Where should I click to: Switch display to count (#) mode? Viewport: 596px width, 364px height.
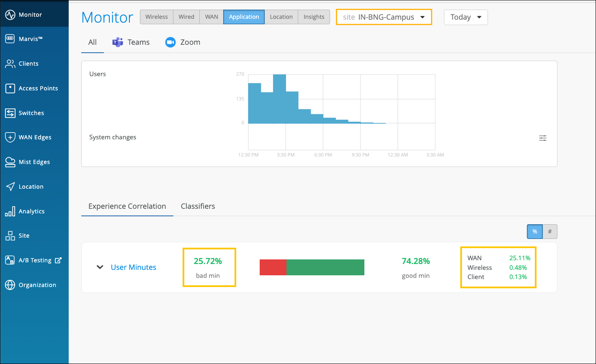point(550,231)
